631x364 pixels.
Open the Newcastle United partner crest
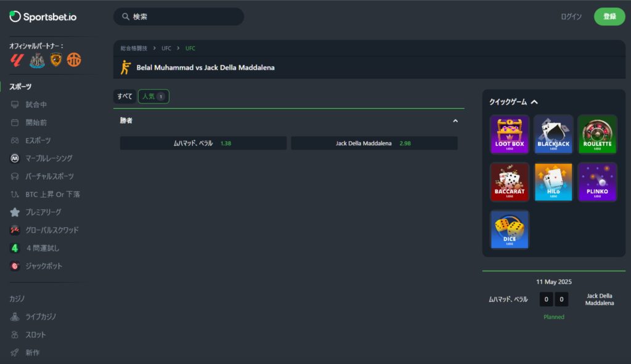click(x=37, y=60)
